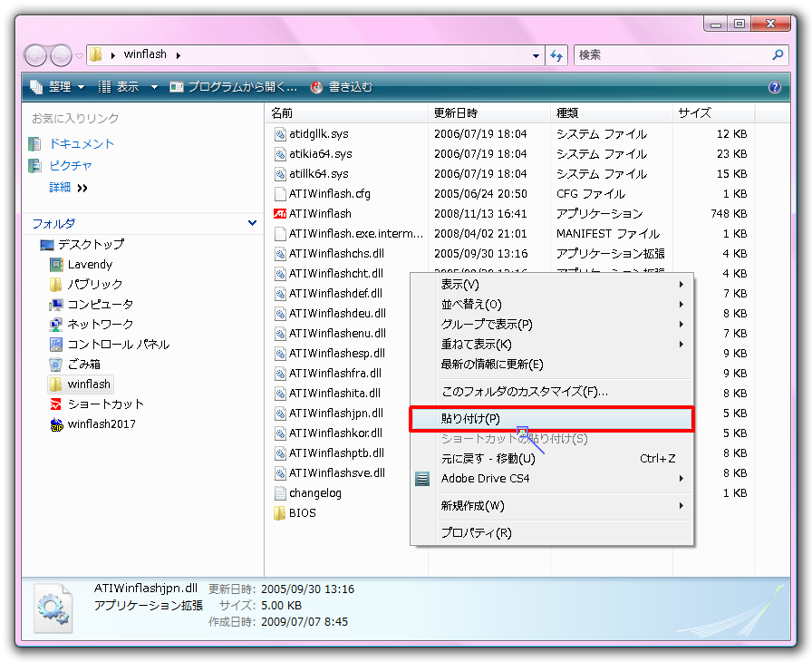
Task: Open the ドキュメント favorite link
Action: [x=82, y=143]
